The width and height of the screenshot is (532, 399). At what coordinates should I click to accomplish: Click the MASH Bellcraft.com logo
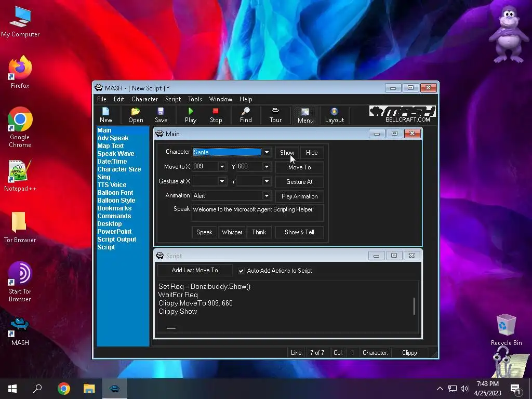(x=403, y=114)
